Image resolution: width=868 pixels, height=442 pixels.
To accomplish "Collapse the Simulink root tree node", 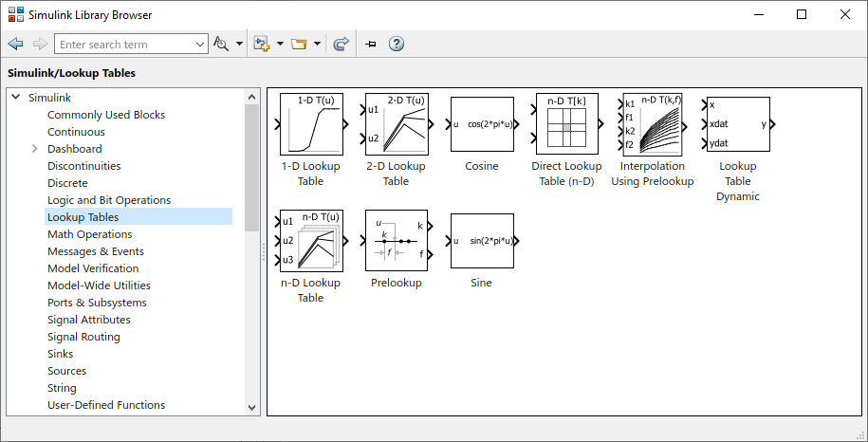I will tap(15, 98).
